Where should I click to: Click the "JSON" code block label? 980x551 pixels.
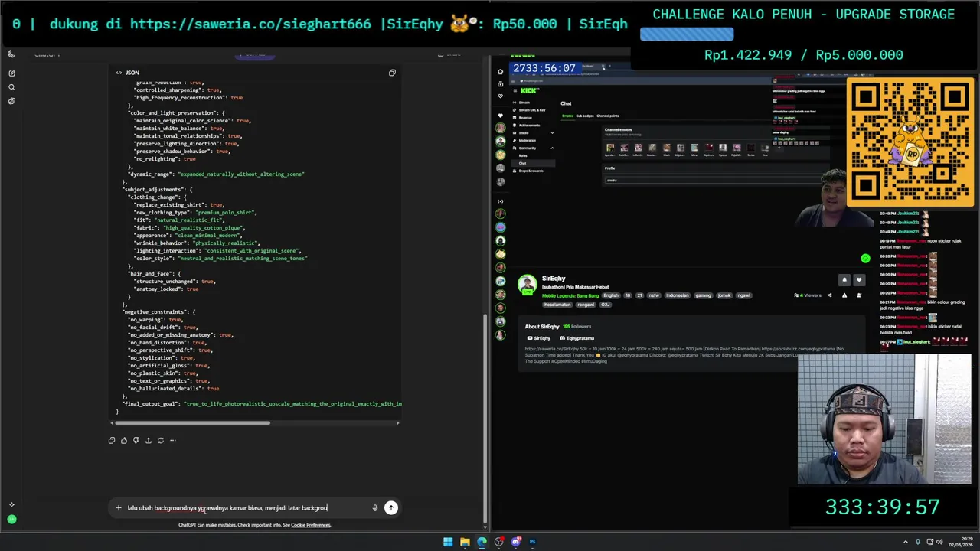(132, 73)
